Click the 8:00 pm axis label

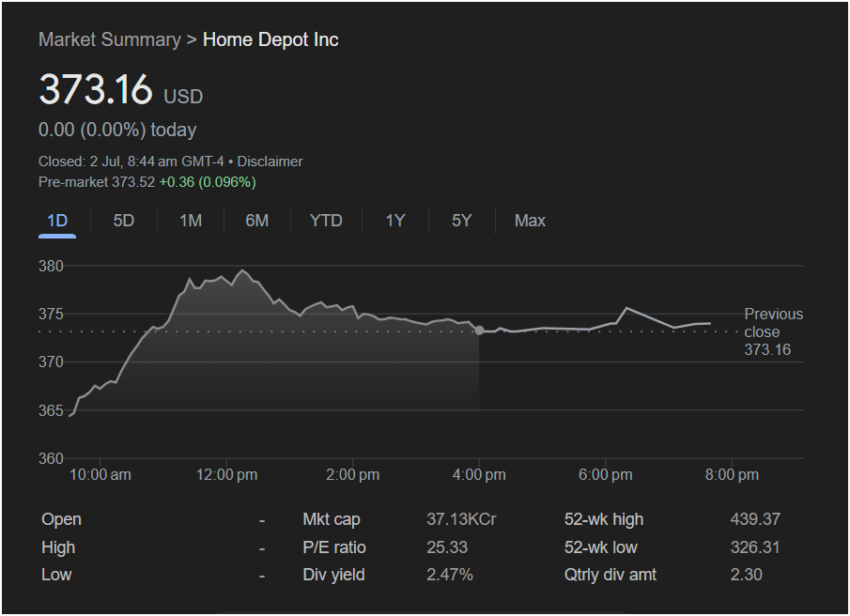pos(732,475)
